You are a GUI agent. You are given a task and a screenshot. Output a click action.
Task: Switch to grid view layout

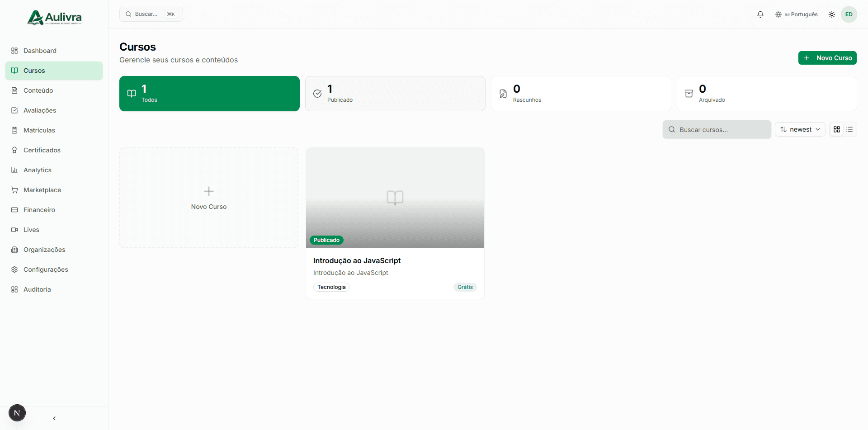[837, 129]
